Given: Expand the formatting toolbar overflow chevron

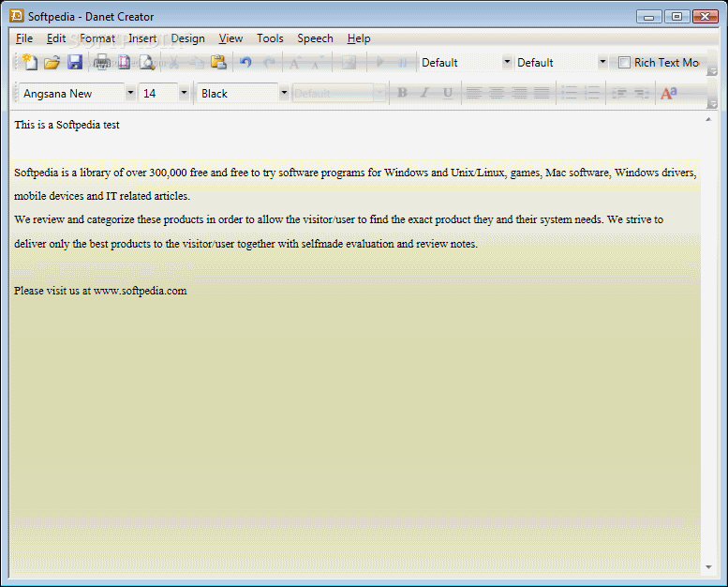Looking at the screenshot, I should [x=712, y=104].
